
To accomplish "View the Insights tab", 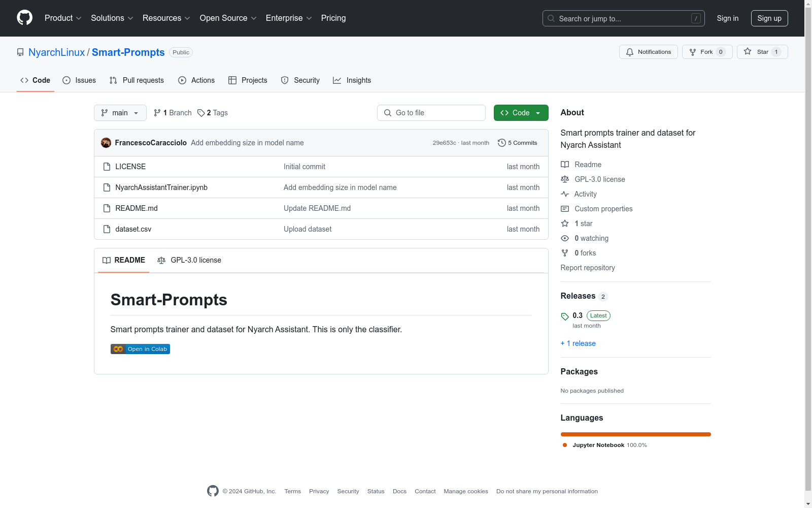I will click(x=352, y=80).
